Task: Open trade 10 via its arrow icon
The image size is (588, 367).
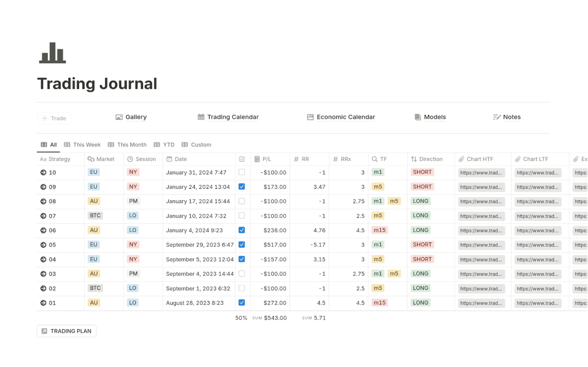Action: point(43,173)
